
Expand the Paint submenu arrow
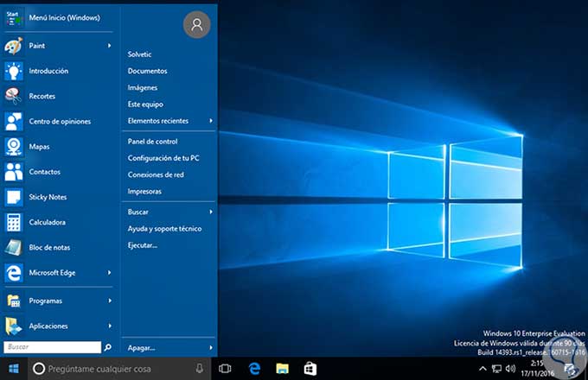pyautogui.click(x=110, y=46)
